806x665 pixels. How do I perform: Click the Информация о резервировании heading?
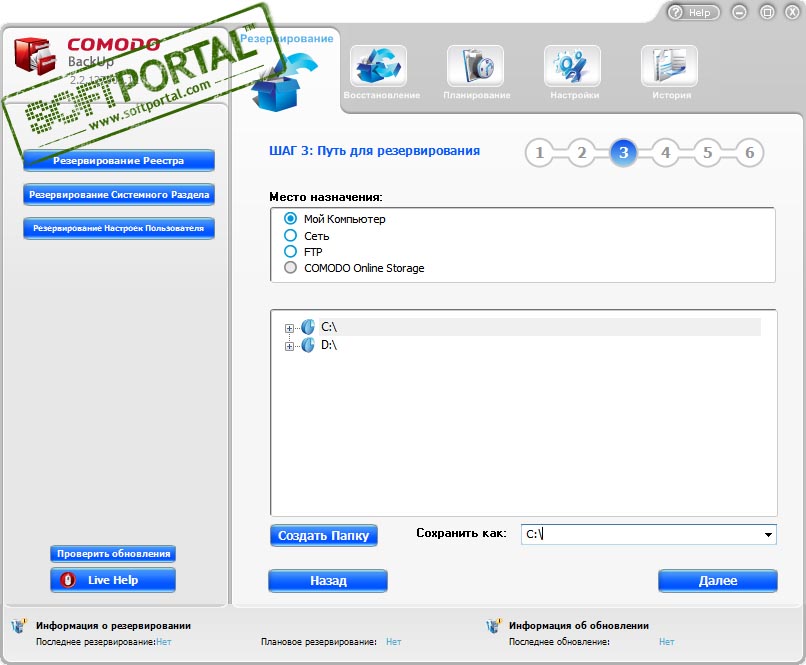click(x=113, y=625)
